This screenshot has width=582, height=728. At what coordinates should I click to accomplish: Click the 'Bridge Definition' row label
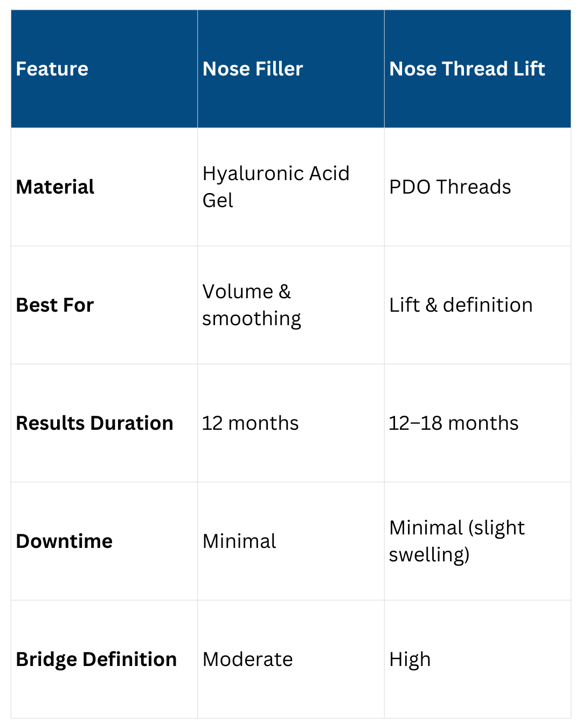click(96, 660)
